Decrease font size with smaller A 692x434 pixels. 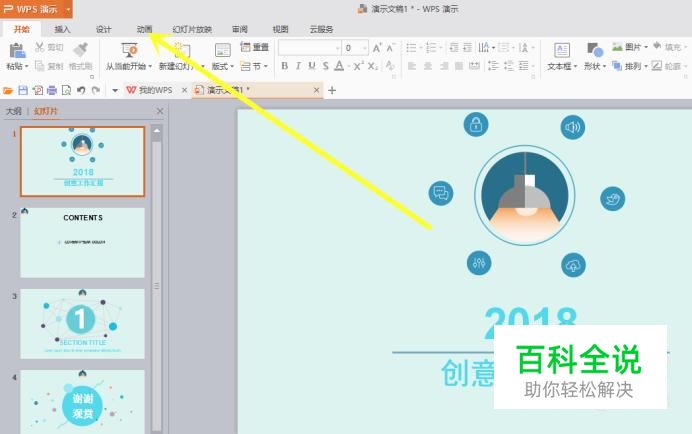point(391,48)
